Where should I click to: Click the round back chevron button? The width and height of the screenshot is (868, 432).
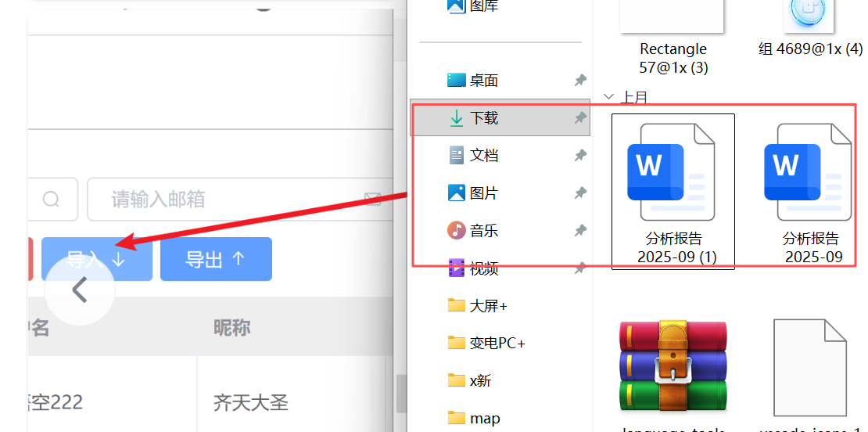tap(80, 290)
